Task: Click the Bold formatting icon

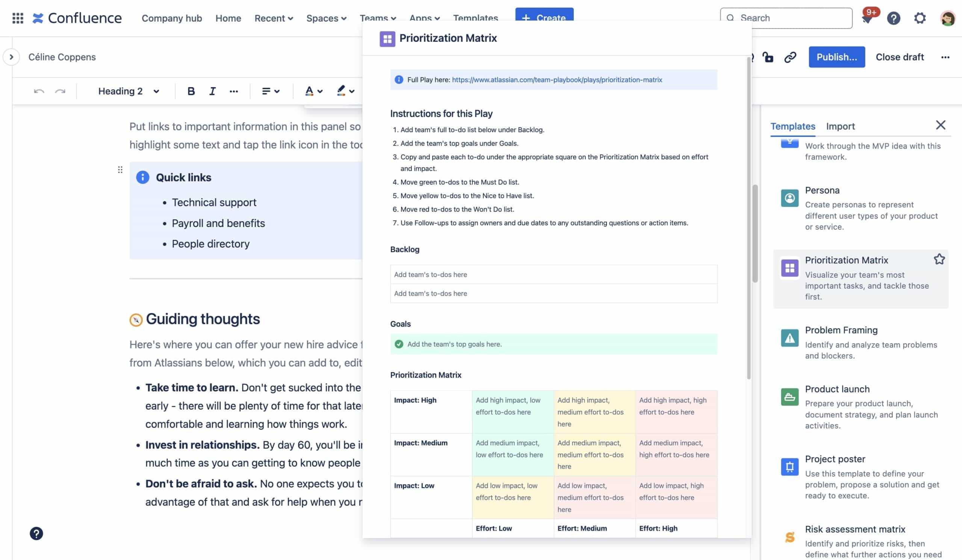Action: coord(191,91)
